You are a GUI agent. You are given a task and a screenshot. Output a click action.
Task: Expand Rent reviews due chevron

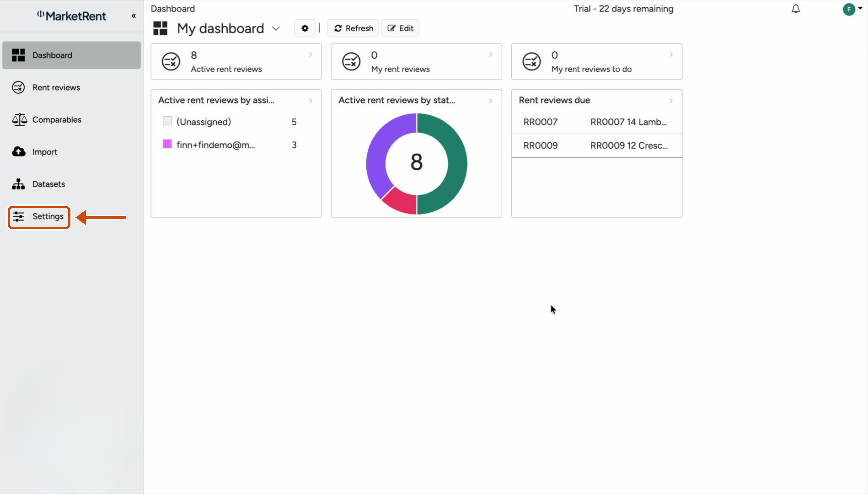tap(671, 101)
